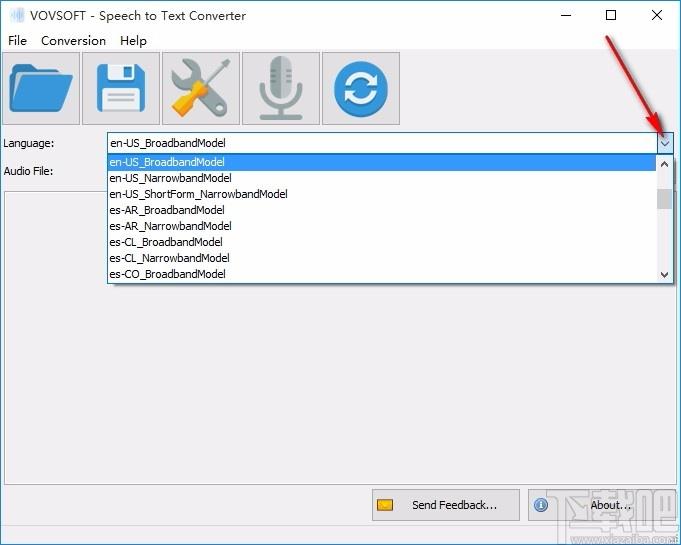
Task: Open the Conversion menu
Action: [73, 41]
